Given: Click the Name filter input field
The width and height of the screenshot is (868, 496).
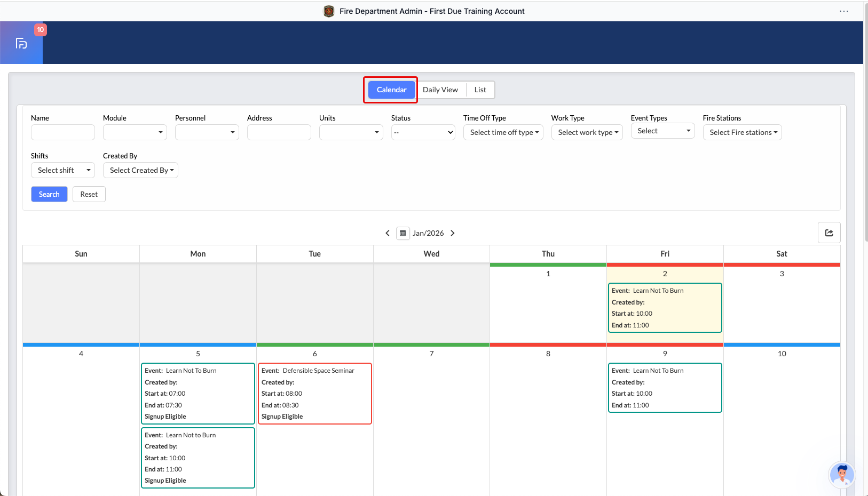Looking at the screenshot, I should [63, 132].
